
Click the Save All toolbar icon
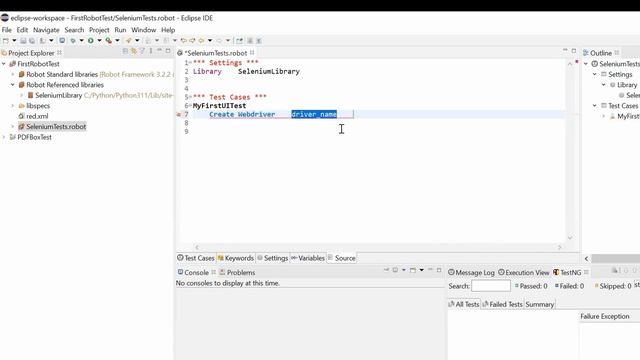pos(32,40)
